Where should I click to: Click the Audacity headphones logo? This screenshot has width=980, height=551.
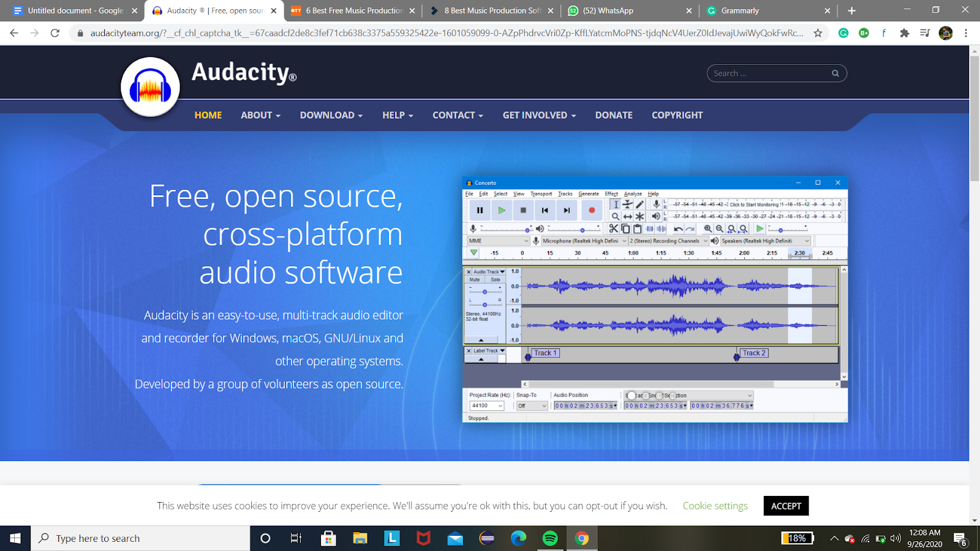point(150,86)
